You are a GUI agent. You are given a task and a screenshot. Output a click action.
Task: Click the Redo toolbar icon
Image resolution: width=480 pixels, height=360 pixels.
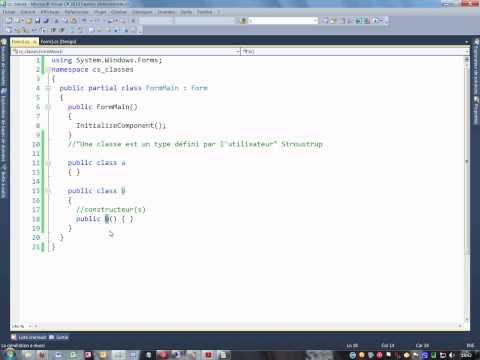(97, 21)
